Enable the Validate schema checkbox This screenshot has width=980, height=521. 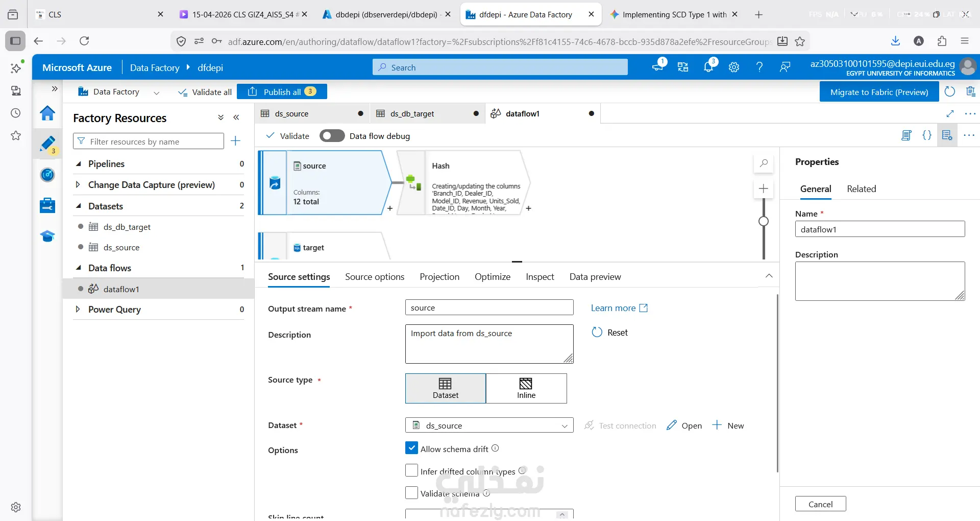coord(411,493)
